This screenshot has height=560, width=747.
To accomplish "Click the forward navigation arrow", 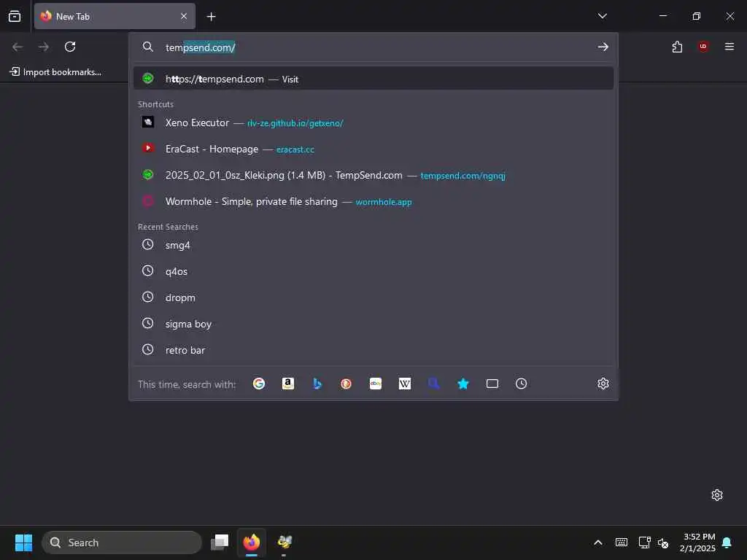I will [x=44, y=47].
